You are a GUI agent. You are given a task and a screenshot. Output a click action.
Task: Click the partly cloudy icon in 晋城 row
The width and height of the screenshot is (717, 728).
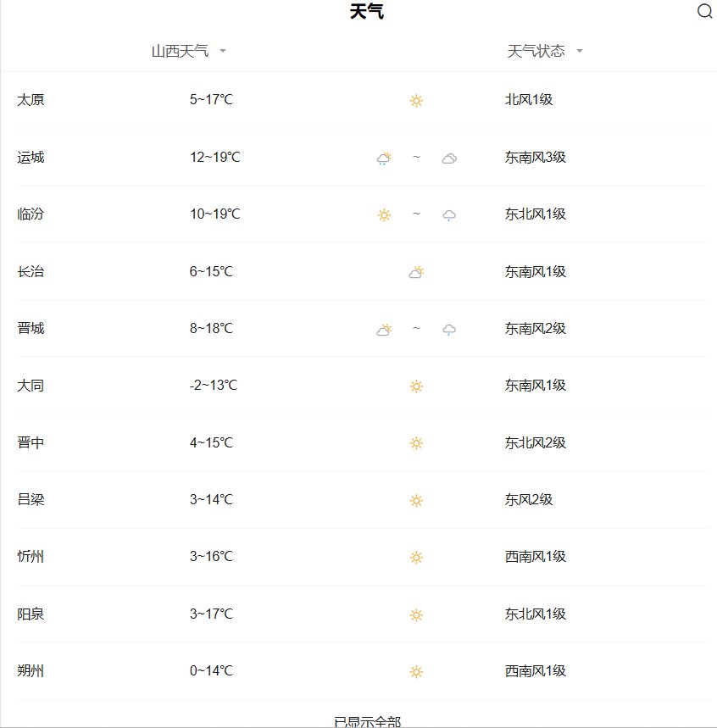tap(384, 330)
